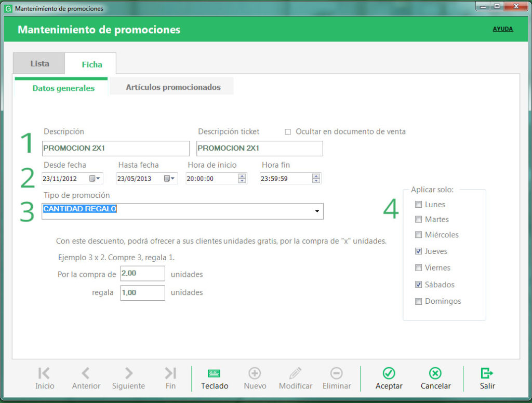Switch to the Lista tab
The image size is (532, 403).
tap(38, 63)
